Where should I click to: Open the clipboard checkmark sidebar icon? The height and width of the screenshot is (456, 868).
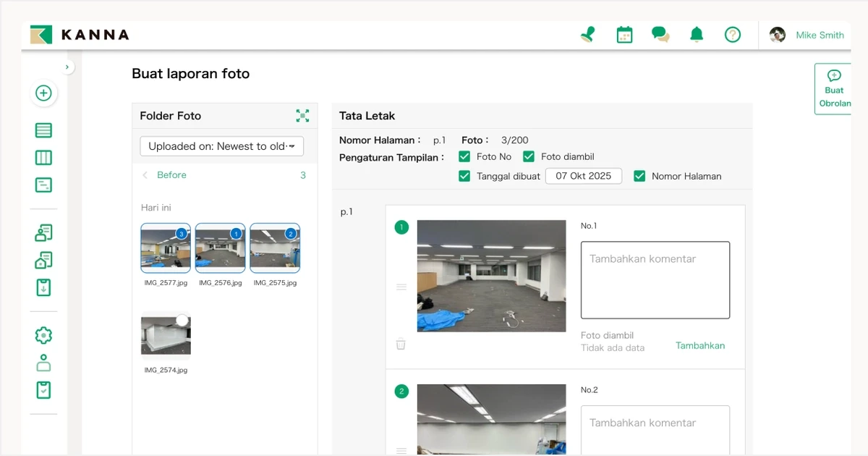tap(43, 389)
